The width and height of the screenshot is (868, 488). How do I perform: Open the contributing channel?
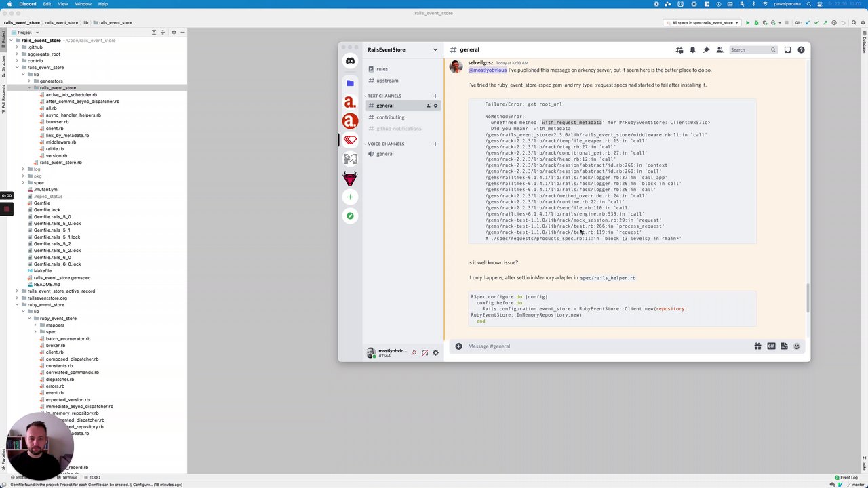pyautogui.click(x=403, y=117)
